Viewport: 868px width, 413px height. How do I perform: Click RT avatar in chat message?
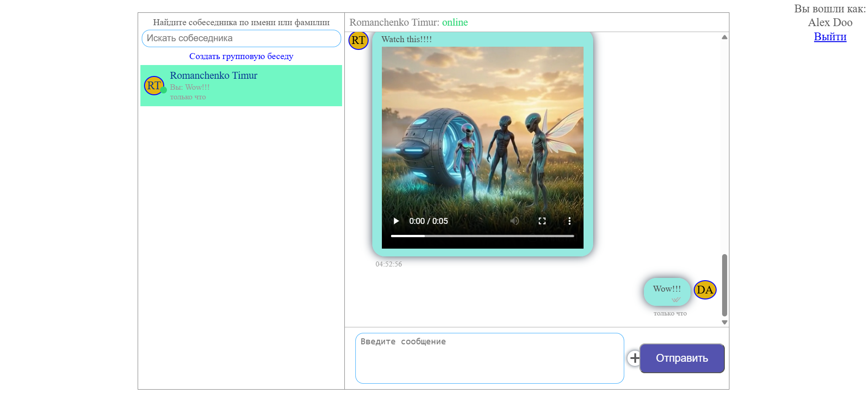point(359,40)
